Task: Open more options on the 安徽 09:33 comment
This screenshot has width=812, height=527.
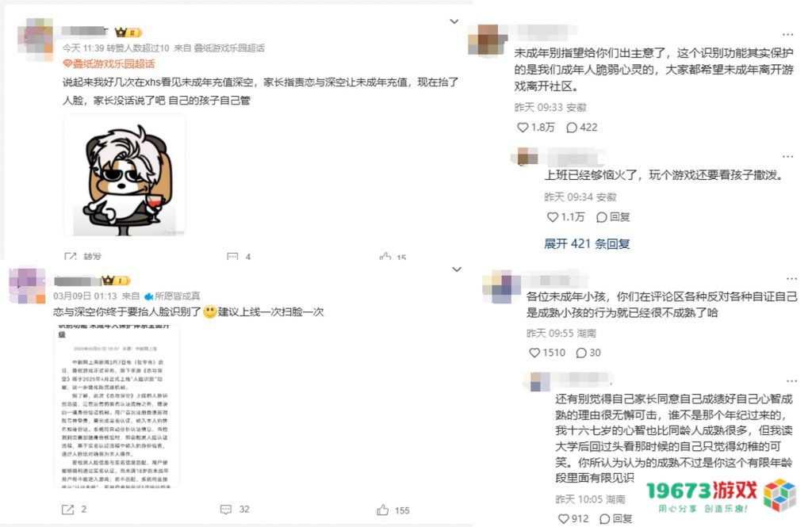Action: (787, 35)
